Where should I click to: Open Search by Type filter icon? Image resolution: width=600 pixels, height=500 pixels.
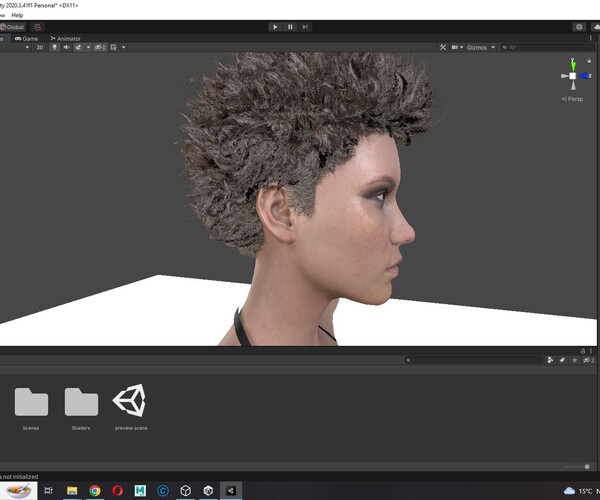(x=550, y=360)
